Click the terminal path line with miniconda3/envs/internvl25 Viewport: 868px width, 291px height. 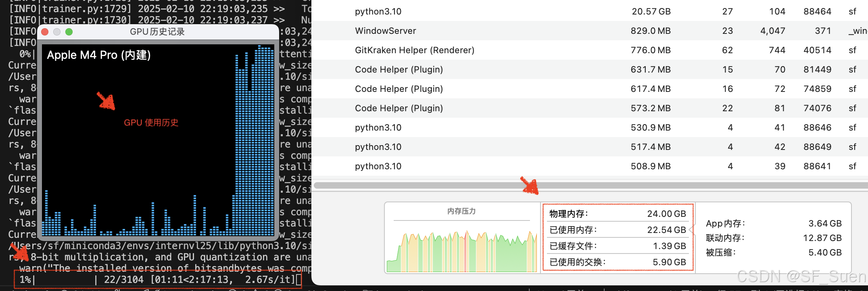pos(160,245)
